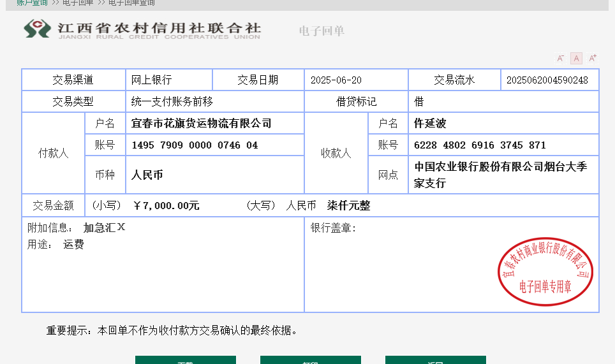Click the 网上银行 channel value
The height and width of the screenshot is (364, 615).
(x=151, y=80)
